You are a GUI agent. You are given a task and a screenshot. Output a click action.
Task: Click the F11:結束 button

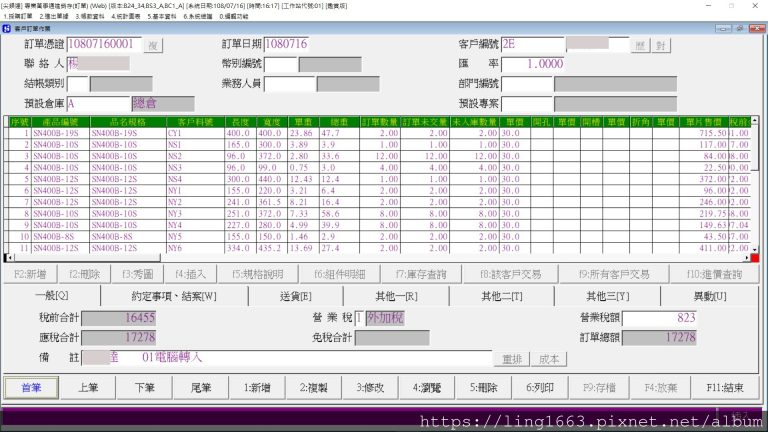pos(725,387)
